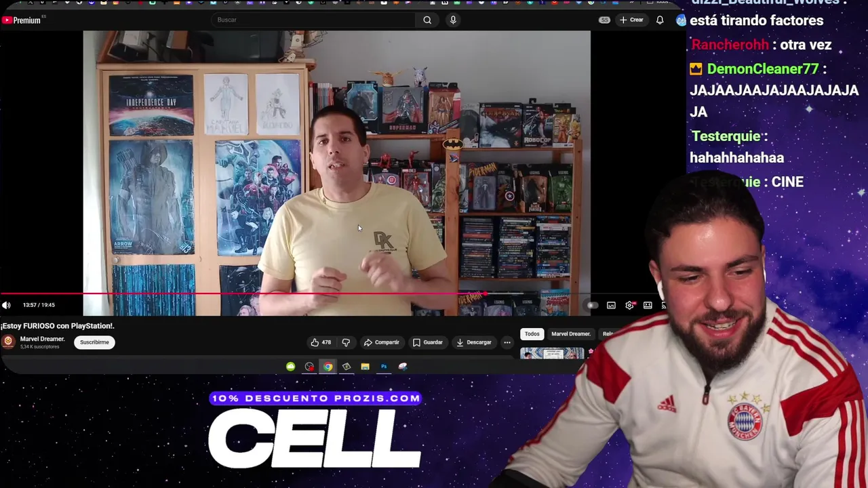Click the video title ¡Estoy FURIOSO con PlayStation!

tap(57, 326)
